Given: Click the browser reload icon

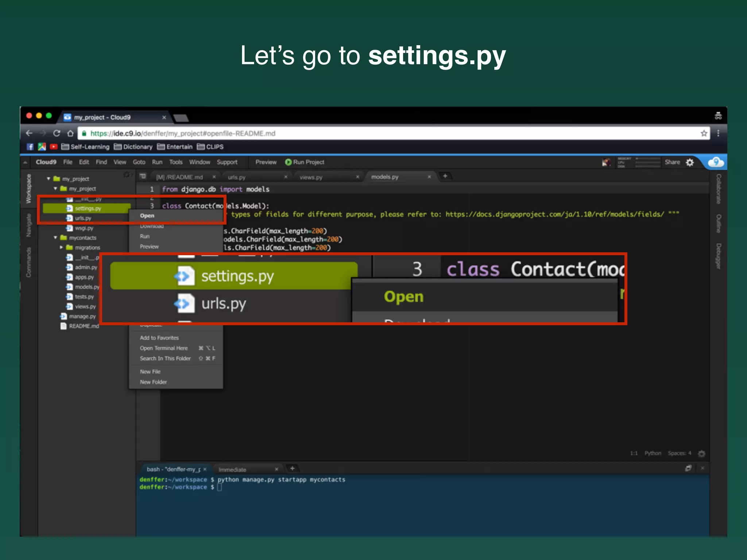Looking at the screenshot, I should pyautogui.click(x=57, y=133).
